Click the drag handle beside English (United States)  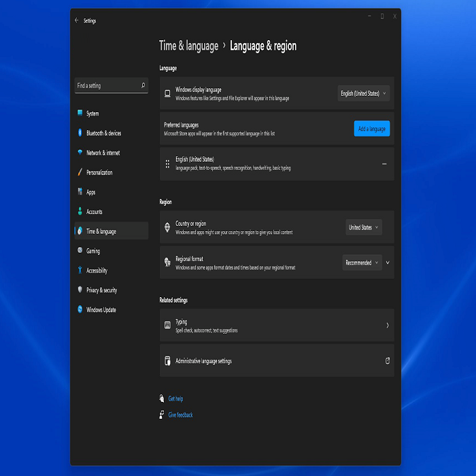167,164
